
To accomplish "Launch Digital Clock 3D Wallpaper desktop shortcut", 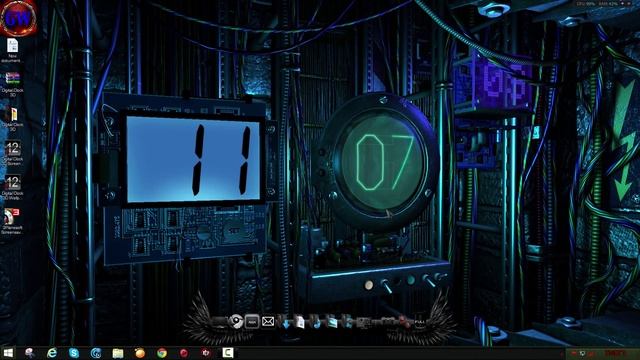I will pyautogui.click(x=12, y=187).
